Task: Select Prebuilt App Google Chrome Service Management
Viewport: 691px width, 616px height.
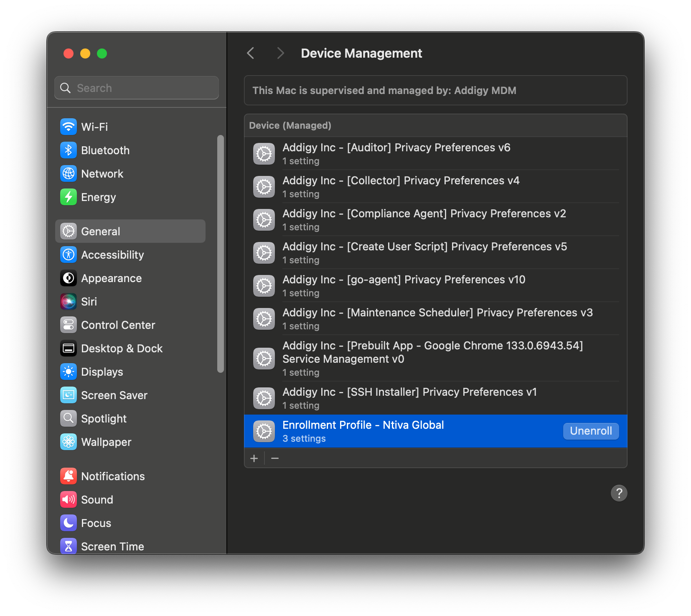Action: pyautogui.click(x=436, y=358)
